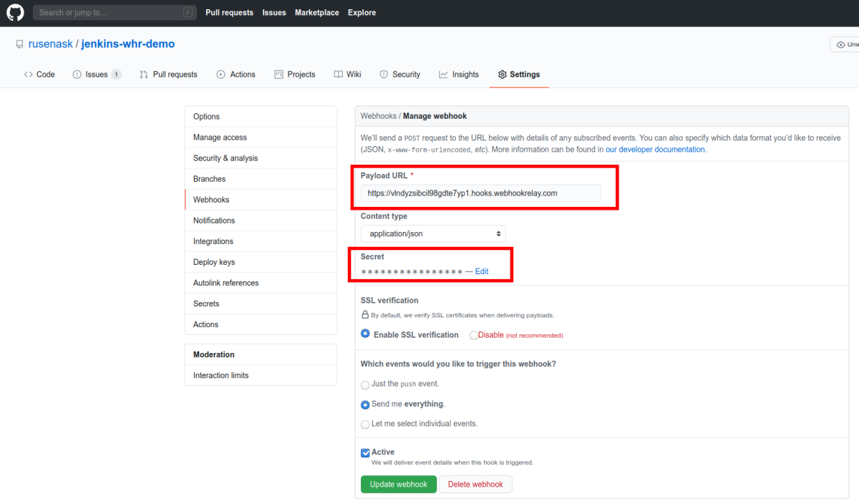859x504 pixels.
Task: Click the Settings gear icon
Action: click(502, 74)
